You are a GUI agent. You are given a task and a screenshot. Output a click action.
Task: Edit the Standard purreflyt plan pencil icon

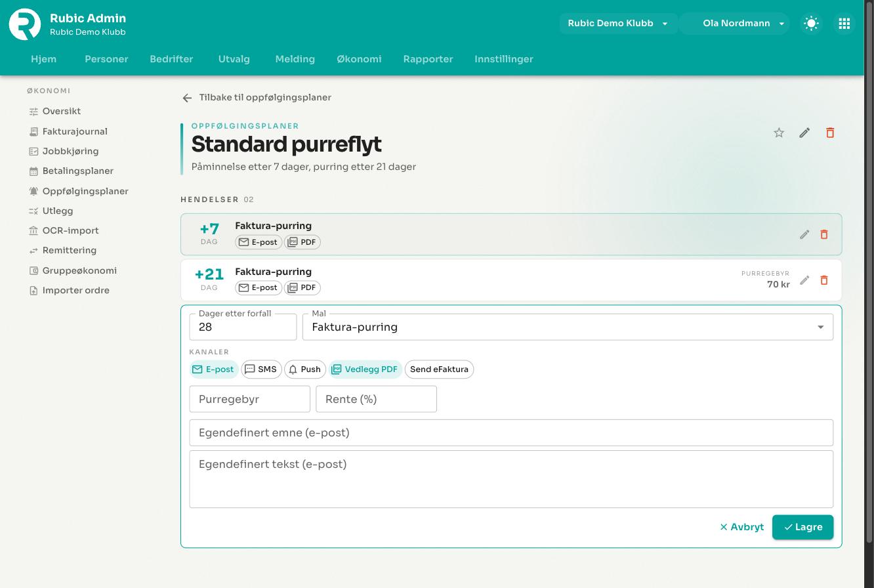coord(804,133)
